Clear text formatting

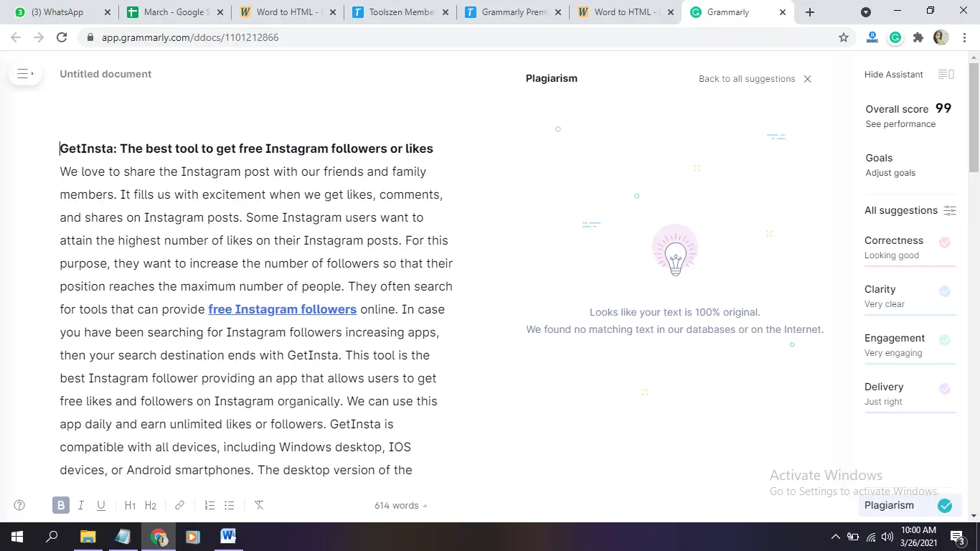(x=259, y=505)
